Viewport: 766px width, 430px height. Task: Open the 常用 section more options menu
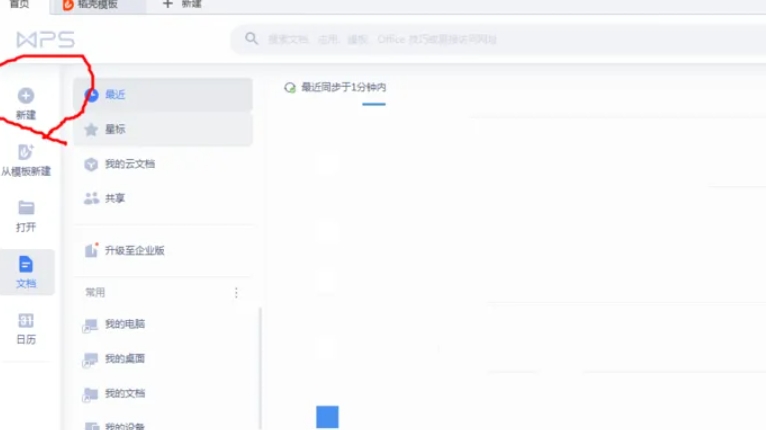pos(237,293)
